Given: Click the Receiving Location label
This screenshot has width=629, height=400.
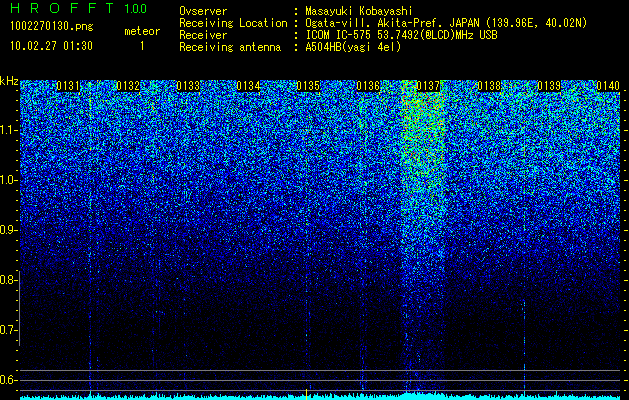Looking at the screenshot, I should (x=233, y=23).
